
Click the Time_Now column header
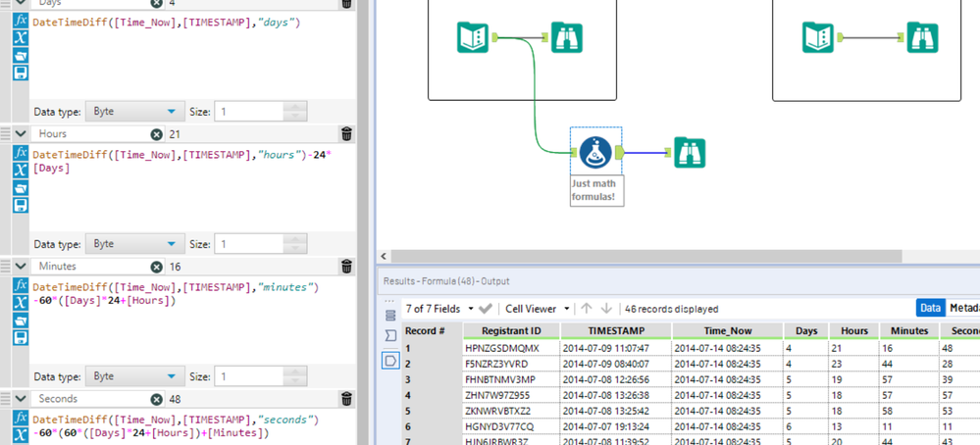point(728,330)
